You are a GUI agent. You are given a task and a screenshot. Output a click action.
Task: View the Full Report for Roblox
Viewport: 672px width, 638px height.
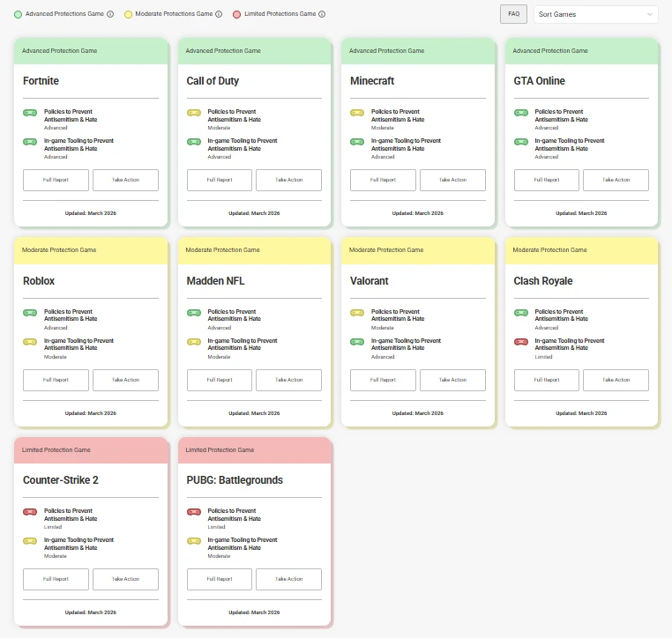click(x=56, y=380)
